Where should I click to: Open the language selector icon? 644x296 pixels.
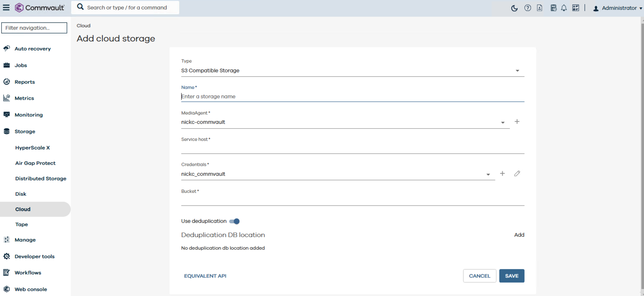point(576,8)
